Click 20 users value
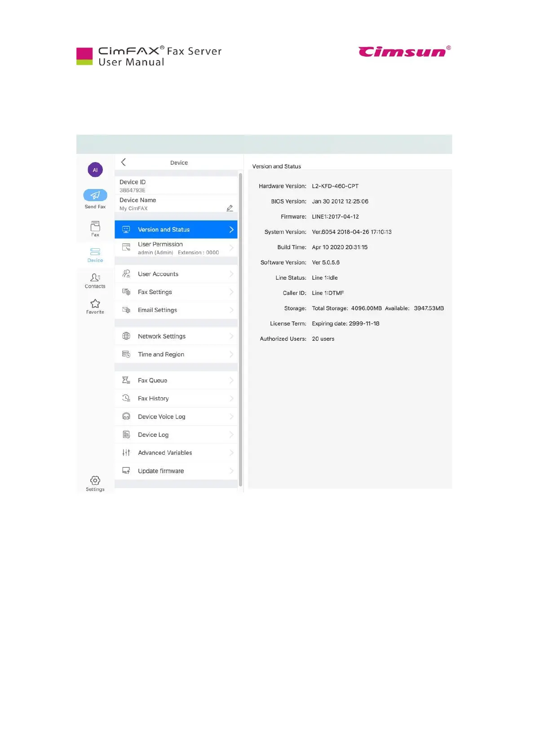The width and height of the screenshot is (535, 756). [323, 338]
